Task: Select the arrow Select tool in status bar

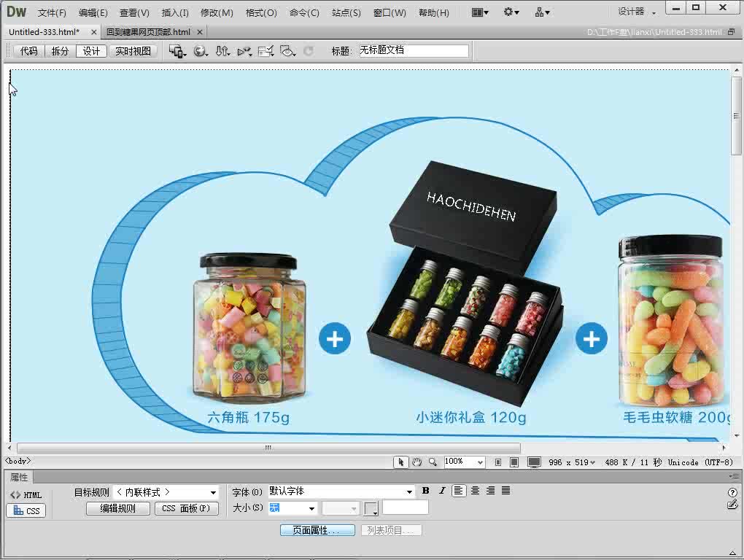Action: pos(401,462)
